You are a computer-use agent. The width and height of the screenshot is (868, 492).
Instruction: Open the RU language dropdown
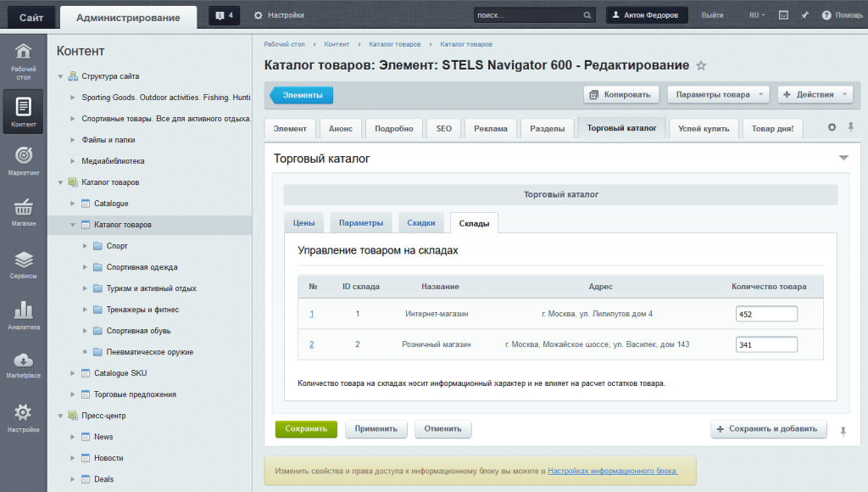pos(757,15)
